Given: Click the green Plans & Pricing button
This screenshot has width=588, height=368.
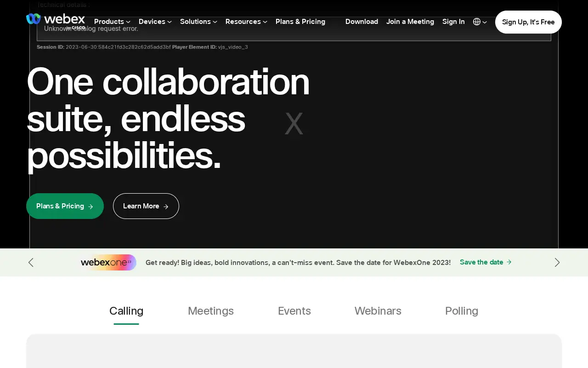Looking at the screenshot, I should pyautogui.click(x=65, y=206).
